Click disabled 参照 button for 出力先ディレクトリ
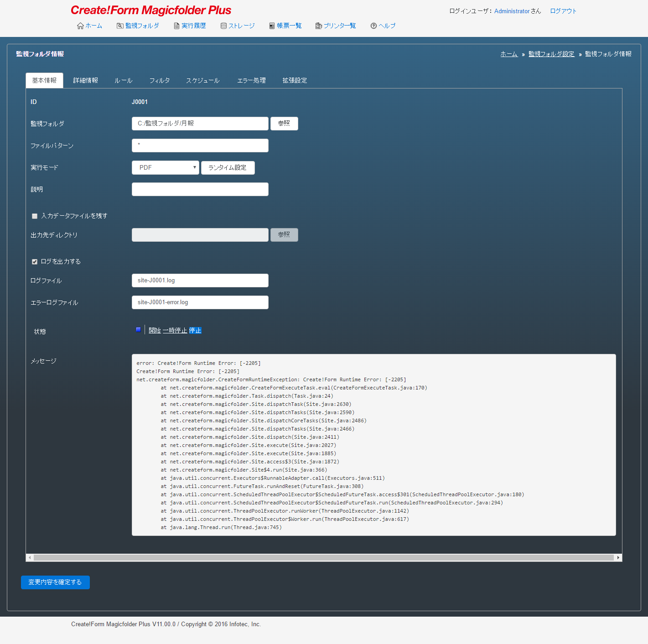648x644 pixels. [x=284, y=235]
